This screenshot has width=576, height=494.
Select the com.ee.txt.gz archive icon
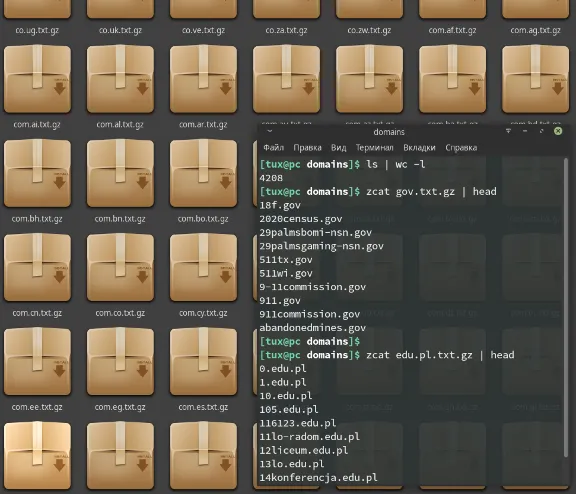37,361
